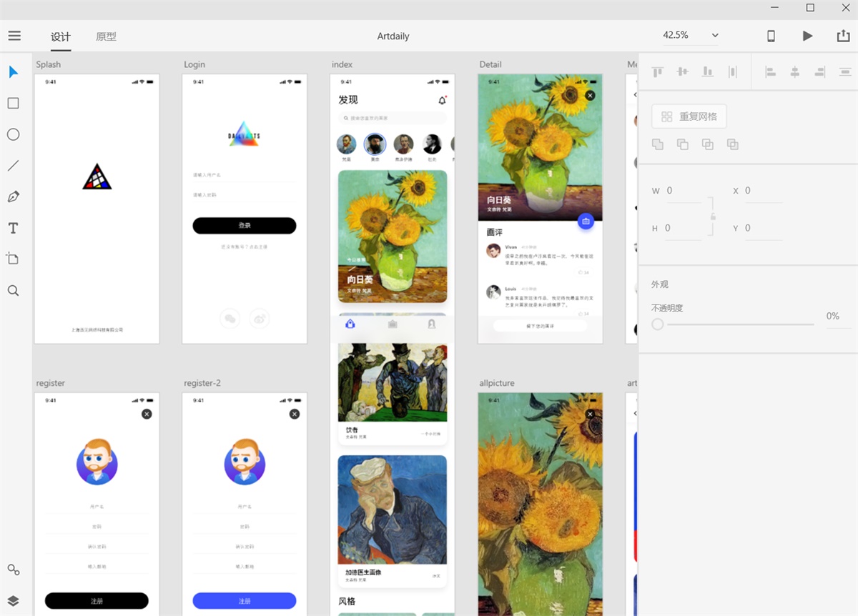Screen dimensions: 858x616
Task: Click the black 注册 button in register
Action: point(97,601)
